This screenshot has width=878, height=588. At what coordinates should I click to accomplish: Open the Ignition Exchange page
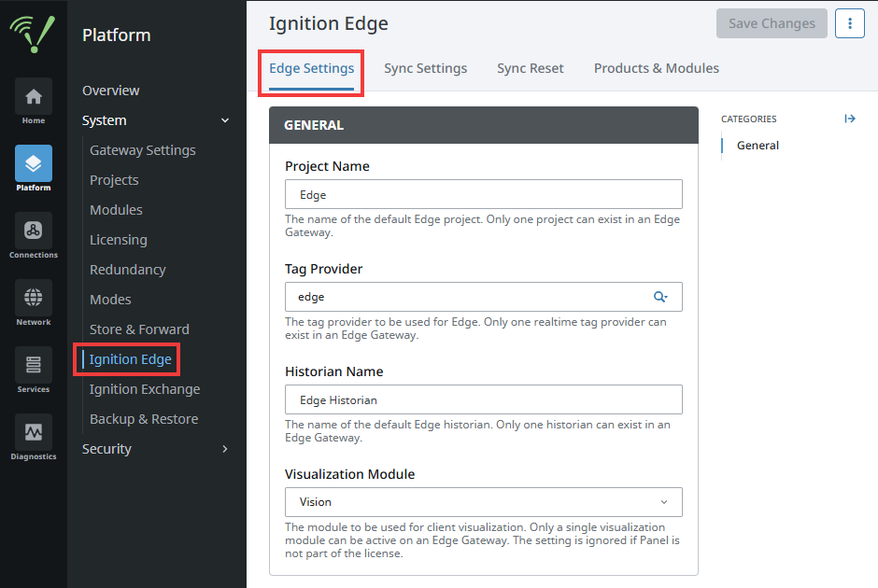coord(145,389)
